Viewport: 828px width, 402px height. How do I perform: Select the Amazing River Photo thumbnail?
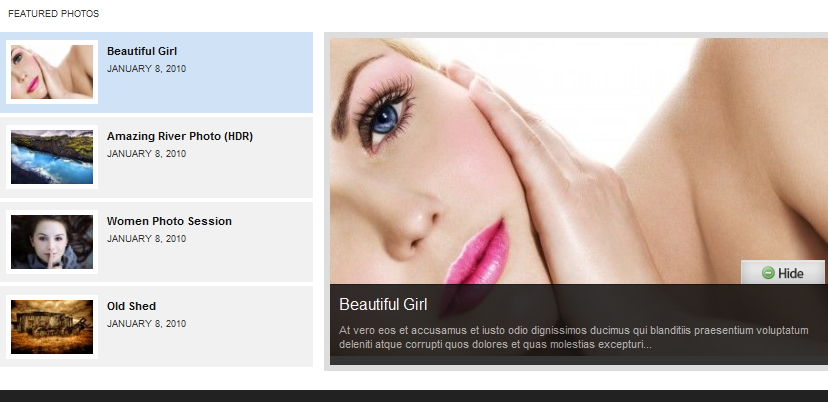click(x=52, y=157)
